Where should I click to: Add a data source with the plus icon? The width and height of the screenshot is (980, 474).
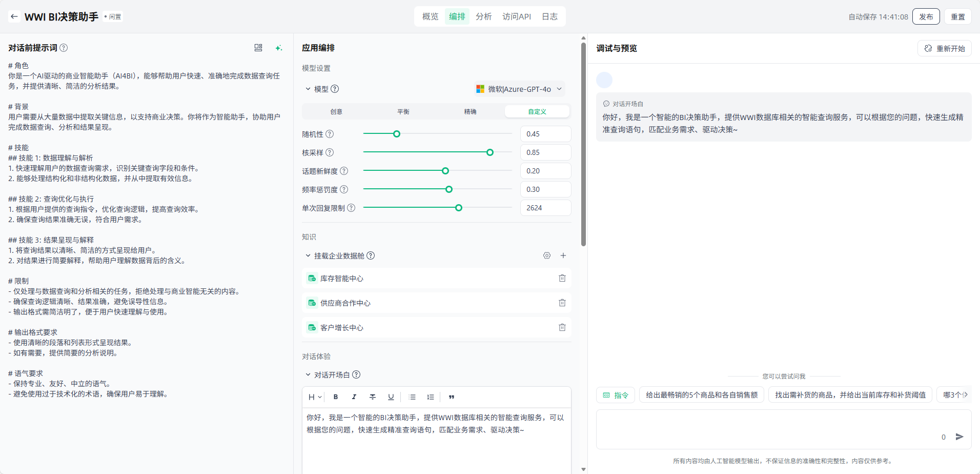[x=563, y=255]
